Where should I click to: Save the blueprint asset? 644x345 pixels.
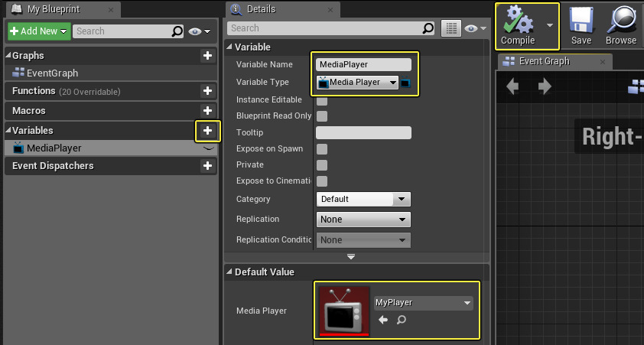(581, 26)
